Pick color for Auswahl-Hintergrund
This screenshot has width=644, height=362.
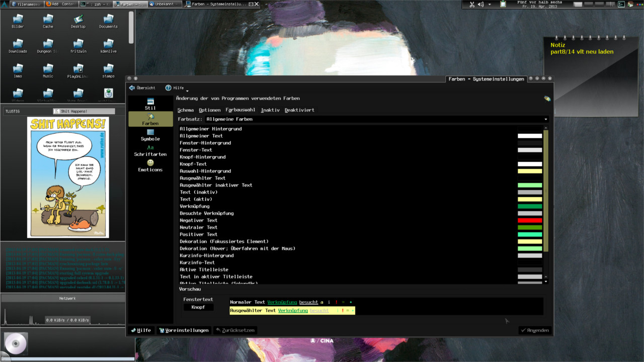point(530,171)
